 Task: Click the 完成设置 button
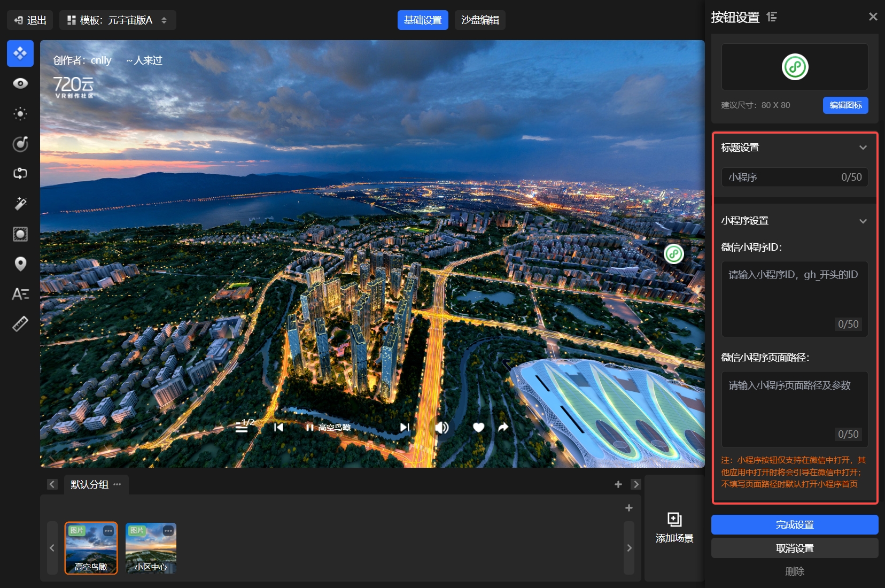coord(794,525)
